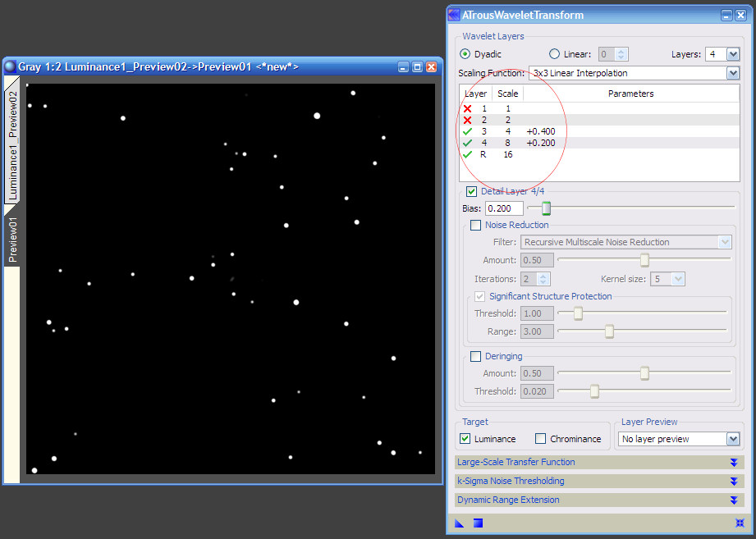Enable the Deringing checkbox

(x=474, y=356)
